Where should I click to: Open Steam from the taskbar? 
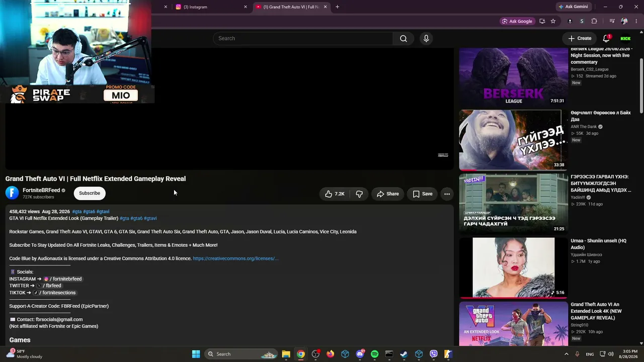pos(404,354)
